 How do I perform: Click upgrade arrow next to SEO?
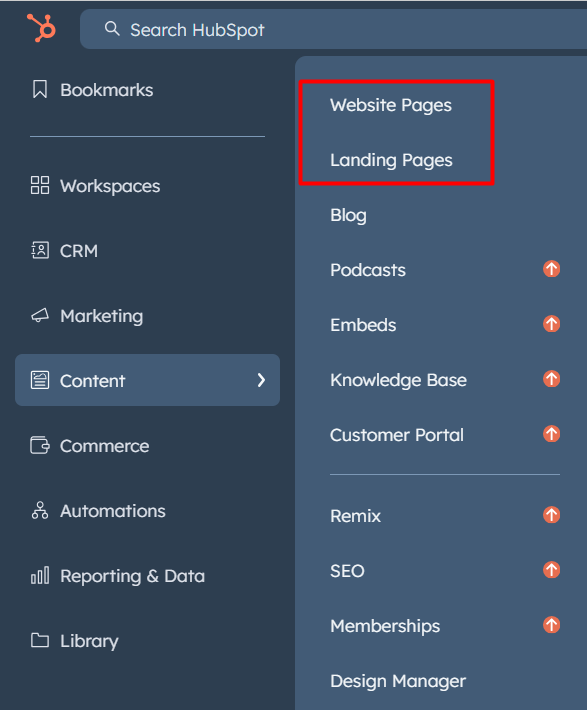tap(551, 570)
